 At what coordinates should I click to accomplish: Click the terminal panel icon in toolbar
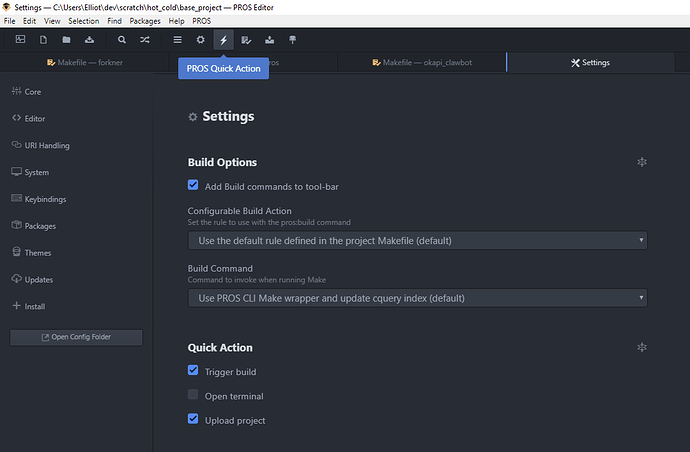coord(20,40)
